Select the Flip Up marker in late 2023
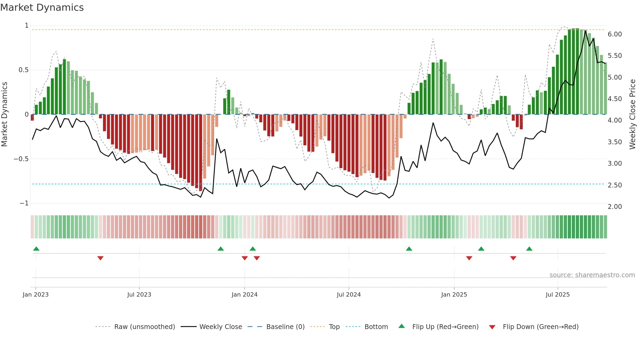This screenshot has width=644, height=362. click(221, 249)
